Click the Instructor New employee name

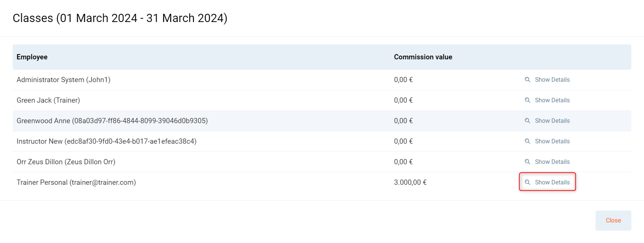(x=106, y=141)
